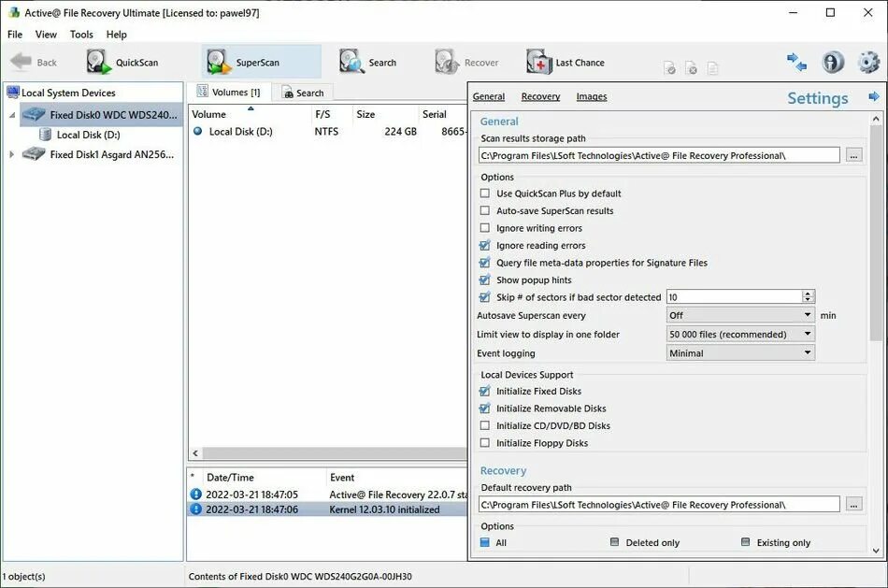Increase skip sectors value with up arrow

click(809, 294)
